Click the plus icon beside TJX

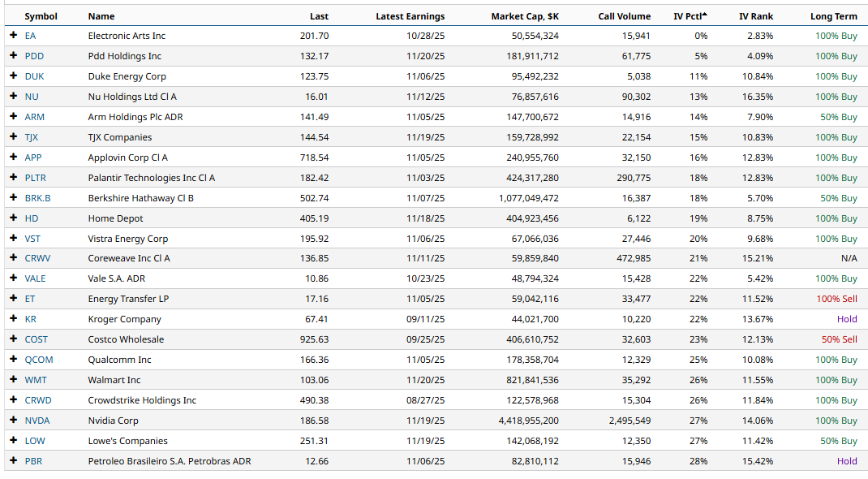pos(13,137)
